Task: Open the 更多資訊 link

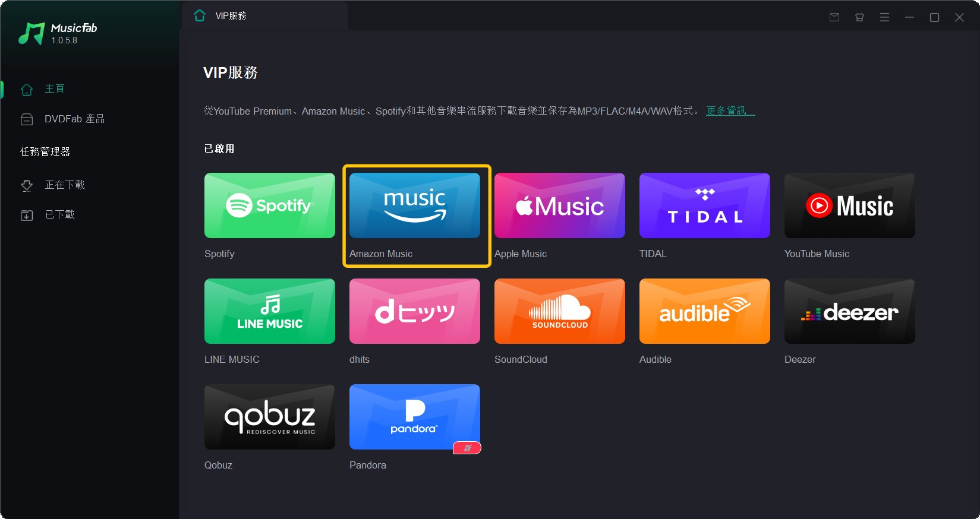Action: click(730, 111)
